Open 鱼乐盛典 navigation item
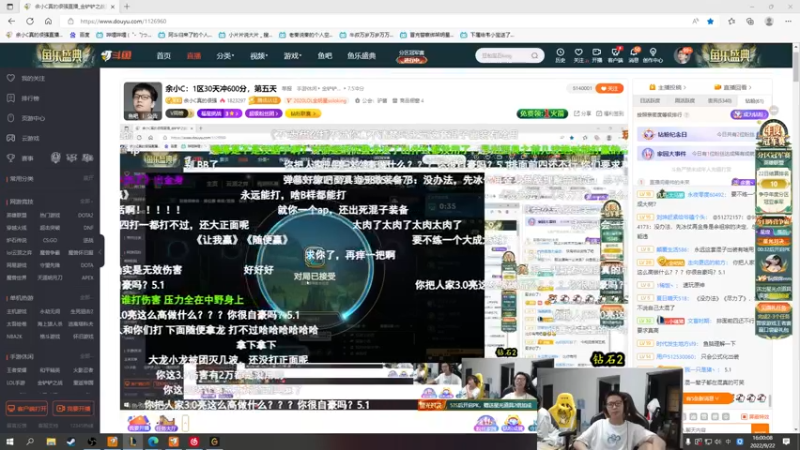The image size is (800, 450). pos(361,56)
